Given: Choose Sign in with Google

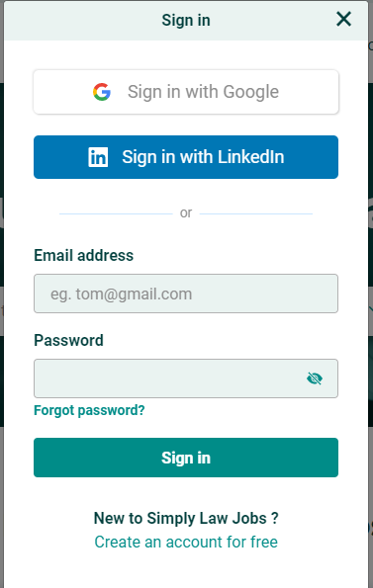Looking at the screenshot, I should [186, 92].
